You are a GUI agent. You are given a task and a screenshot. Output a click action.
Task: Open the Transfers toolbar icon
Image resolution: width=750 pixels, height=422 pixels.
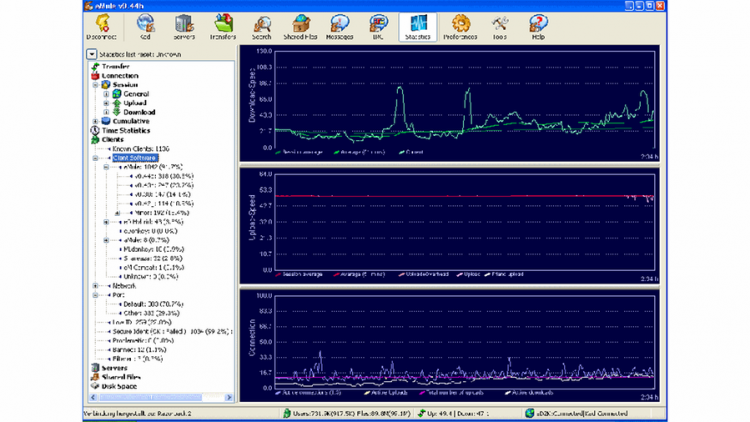(223, 27)
